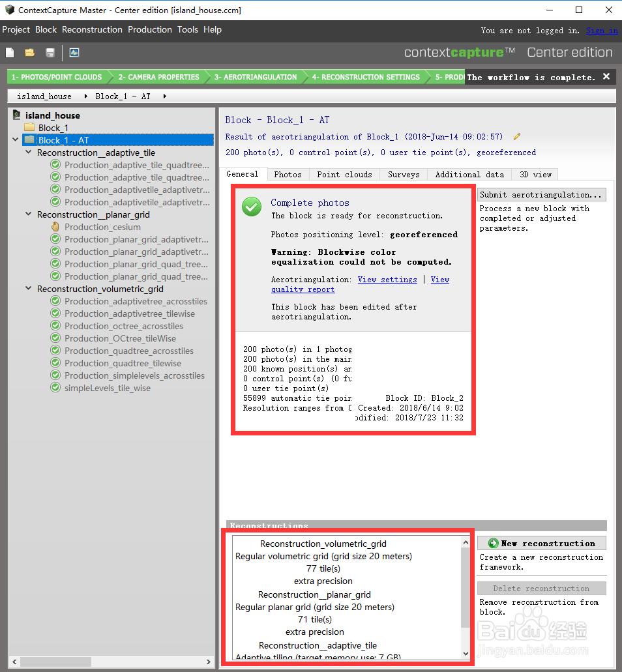
Task: Click left arrow of tree horizontal scrollbar
Action: click(14, 662)
